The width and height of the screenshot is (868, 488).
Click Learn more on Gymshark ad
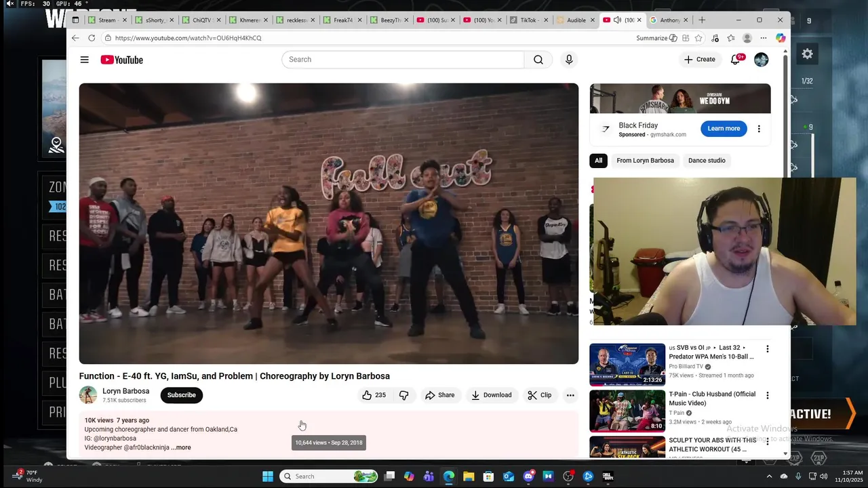point(724,129)
